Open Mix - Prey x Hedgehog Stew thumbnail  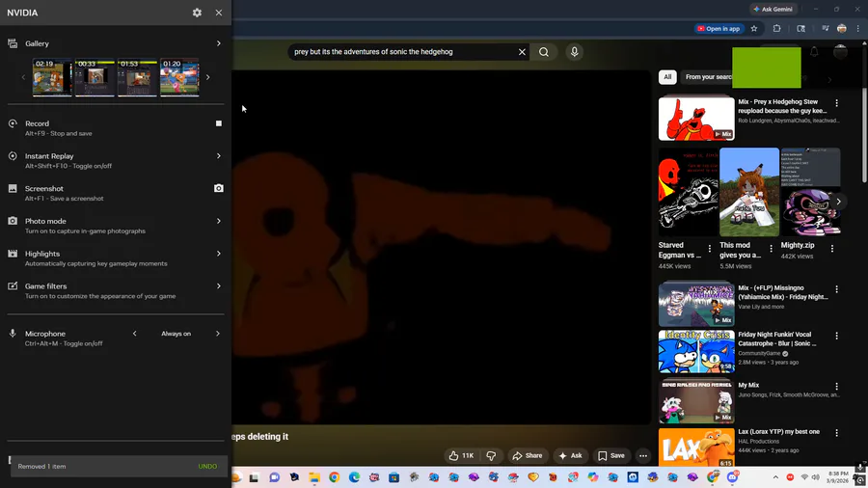point(696,119)
